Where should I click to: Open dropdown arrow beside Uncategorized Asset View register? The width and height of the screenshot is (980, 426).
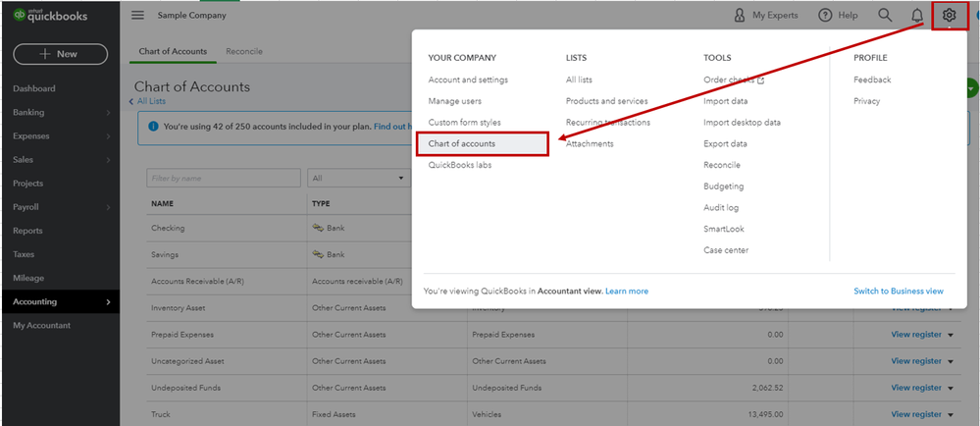(951, 361)
